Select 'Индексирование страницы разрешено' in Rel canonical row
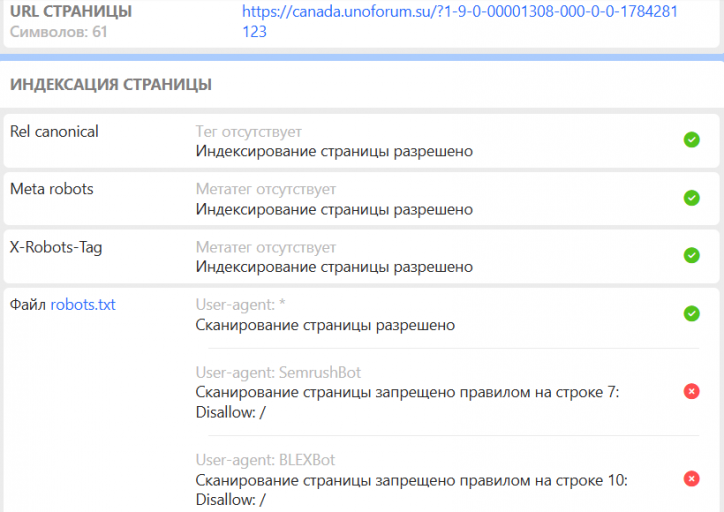 (x=334, y=151)
